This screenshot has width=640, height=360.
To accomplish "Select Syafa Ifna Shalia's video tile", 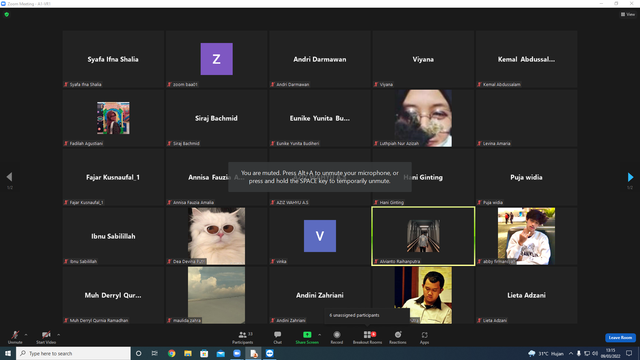I will pyautogui.click(x=113, y=59).
